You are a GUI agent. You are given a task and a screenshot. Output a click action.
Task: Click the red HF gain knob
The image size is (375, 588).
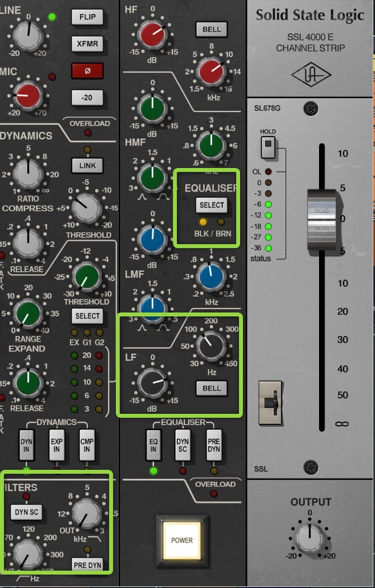[152, 35]
